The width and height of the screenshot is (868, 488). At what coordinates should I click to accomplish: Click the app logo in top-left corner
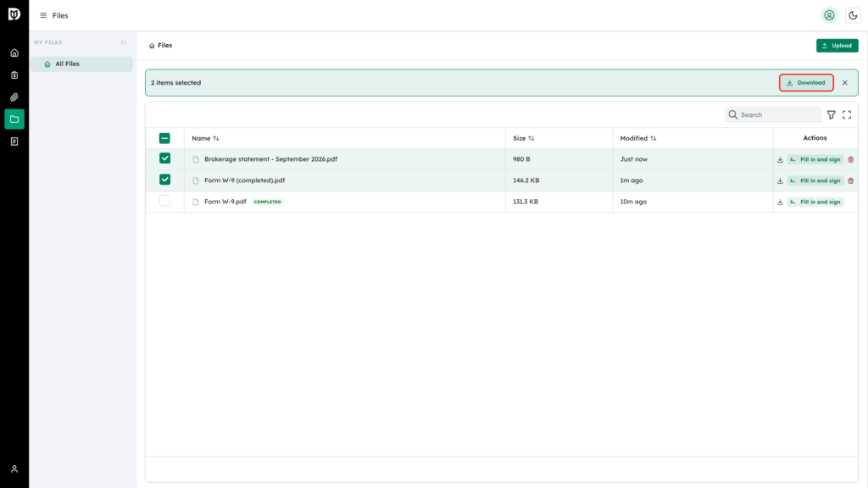coord(14,14)
